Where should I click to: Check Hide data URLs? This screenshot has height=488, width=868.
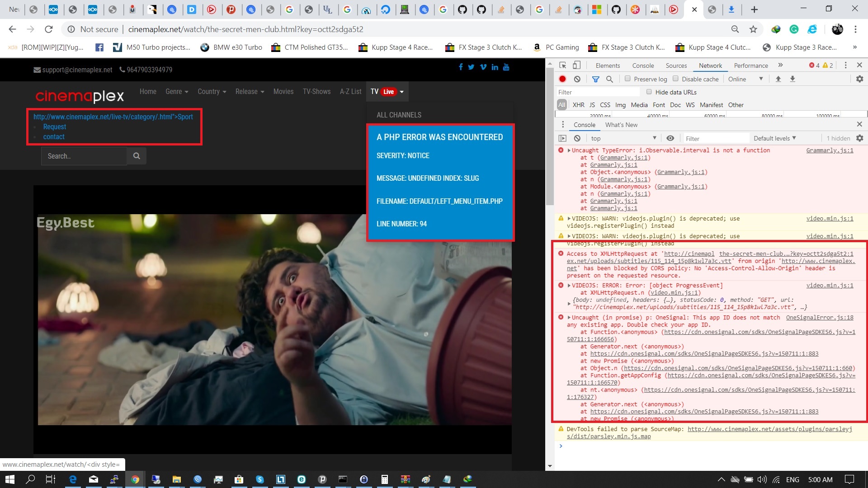pyautogui.click(x=649, y=92)
